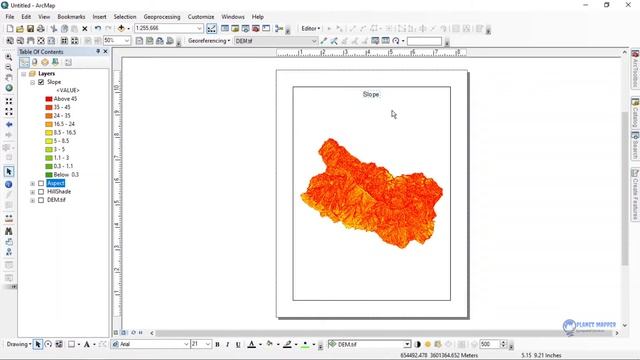Uncheck the Slope layer checkbox
Image resolution: width=640 pixels, height=360 pixels.
(x=41, y=82)
